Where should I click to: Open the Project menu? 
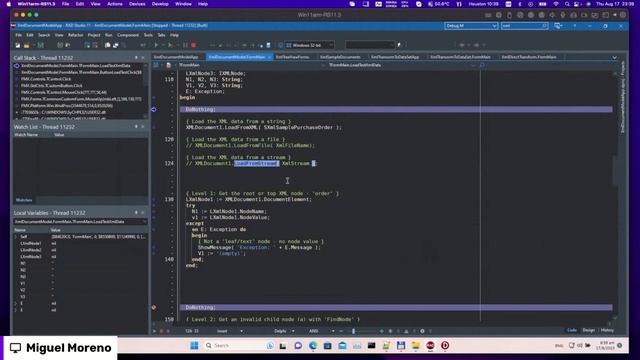point(94,35)
